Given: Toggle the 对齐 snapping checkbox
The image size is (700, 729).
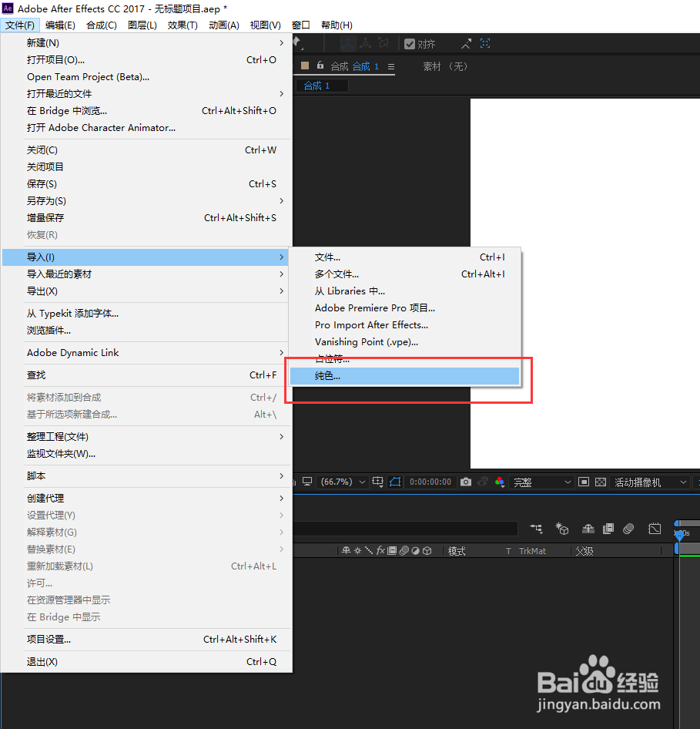Looking at the screenshot, I should tap(409, 44).
